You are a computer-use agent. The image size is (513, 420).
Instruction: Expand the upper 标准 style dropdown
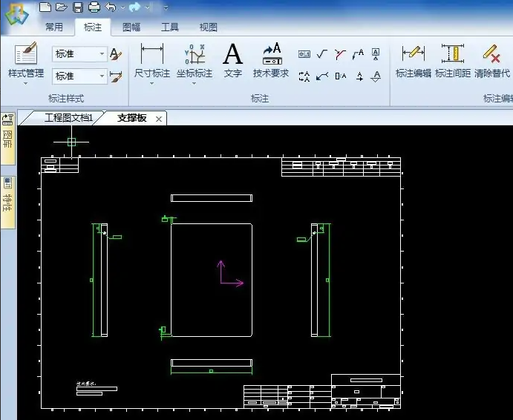(102, 54)
